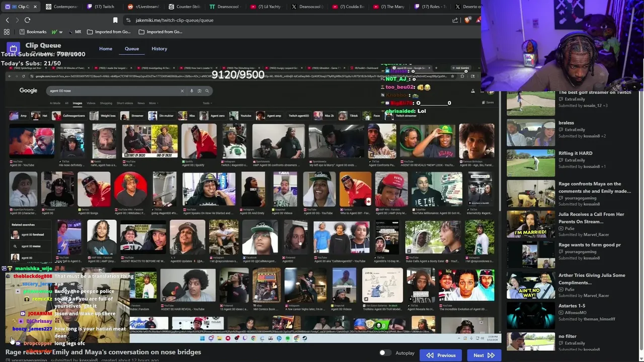The width and height of the screenshot is (644, 362).
Task: Click the Google search magnifier icon
Action: pyautogui.click(x=207, y=91)
